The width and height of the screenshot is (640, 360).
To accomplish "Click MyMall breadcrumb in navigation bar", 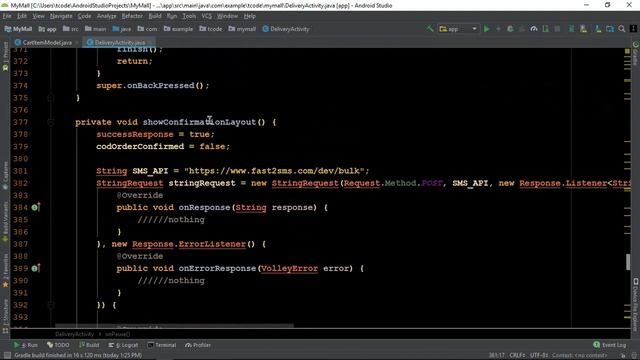I will (x=18, y=29).
